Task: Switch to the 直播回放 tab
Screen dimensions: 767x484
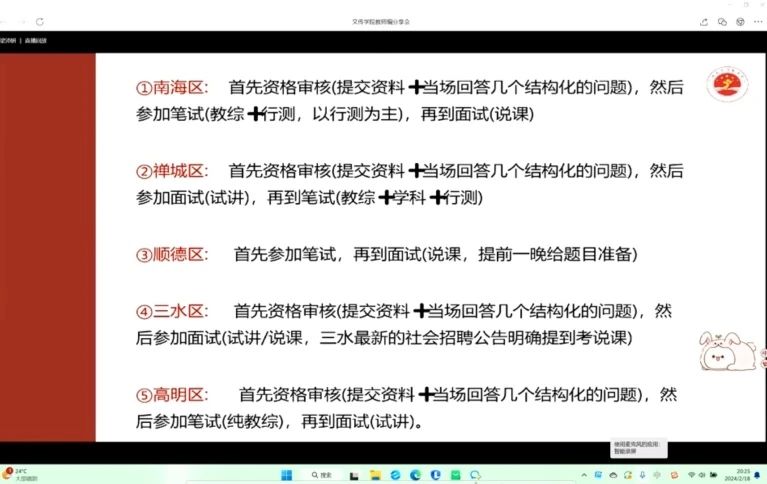Action: [35, 41]
